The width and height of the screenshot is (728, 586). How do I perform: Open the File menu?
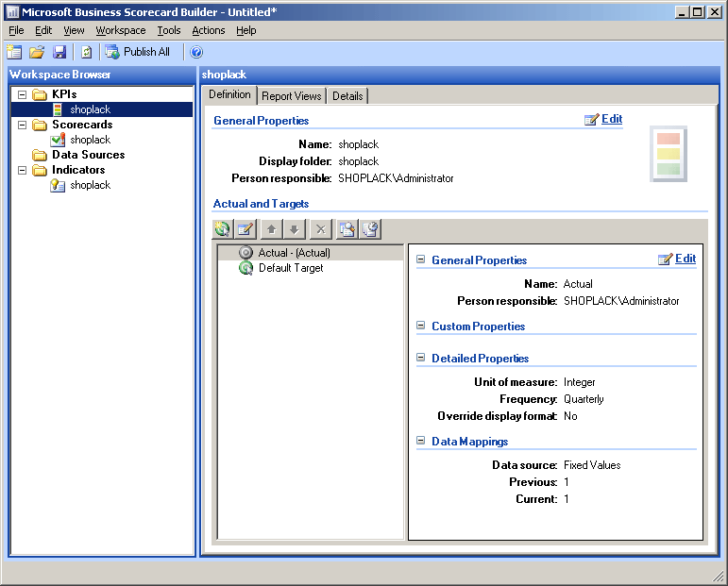pos(16,30)
